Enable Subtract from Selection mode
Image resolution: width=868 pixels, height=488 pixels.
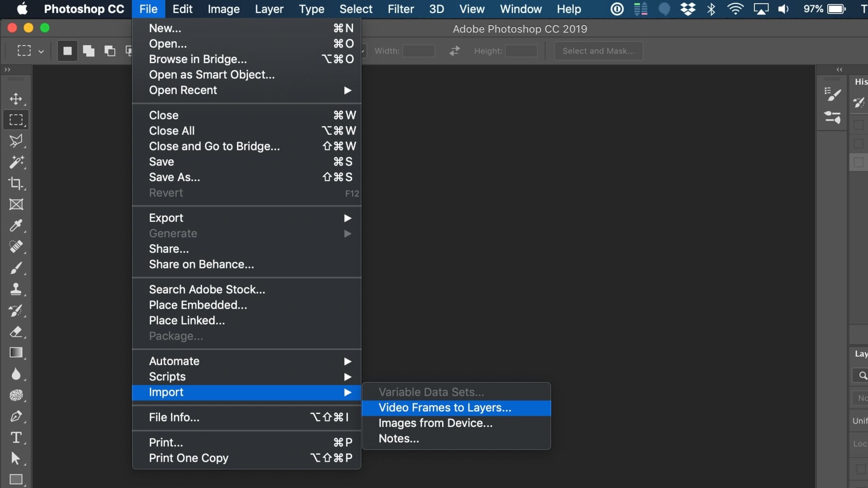click(x=110, y=51)
